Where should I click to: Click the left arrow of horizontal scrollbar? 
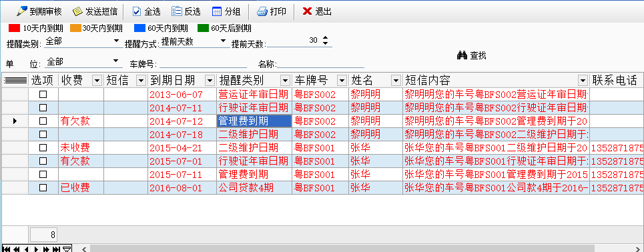click(84, 249)
